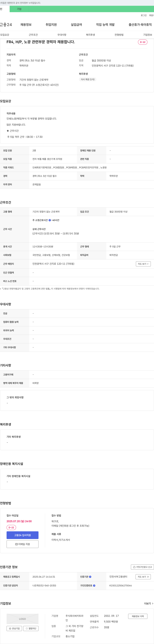The height and width of the screenshot is (644, 154).
Task: Click company name 주식회사써키트라인
Action: tap(74, 618)
